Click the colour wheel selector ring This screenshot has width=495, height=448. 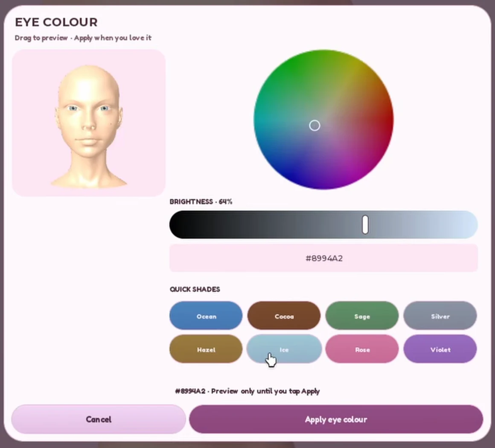[314, 125]
